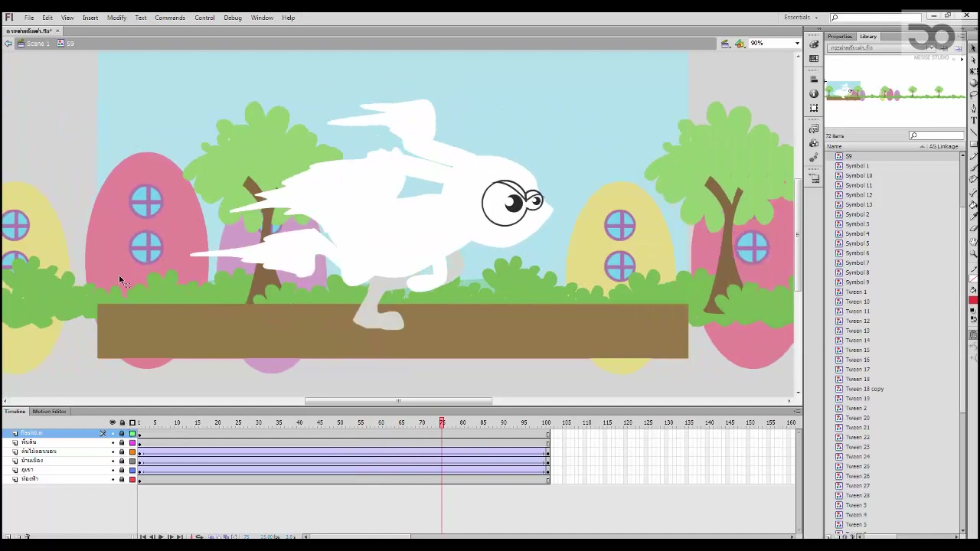The image size is (980, 551).
Task: Select the Subselection arrow tool
Action: pos(974,60)
